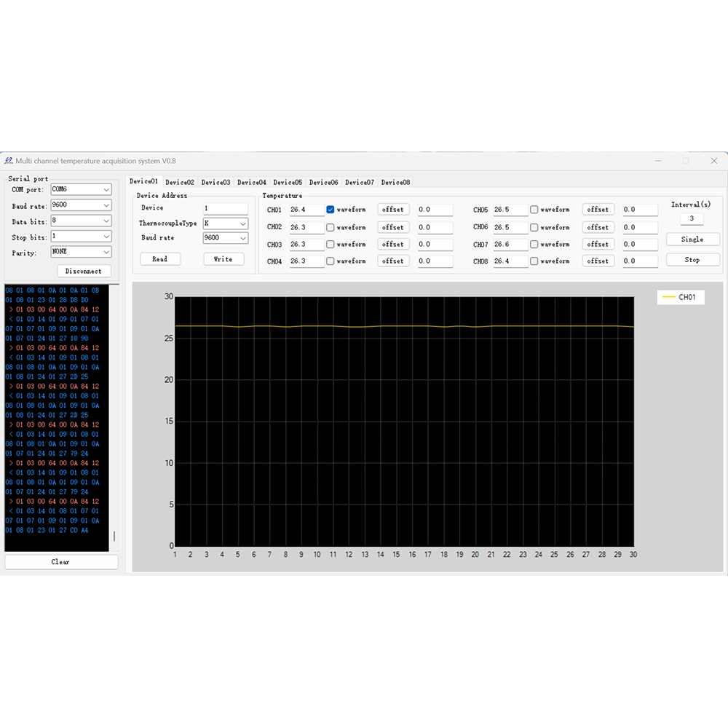The width and height of the screenshot is (728, 728).
Task: Open the Device08 tab
Action: pyautogui.click(x=395, y=182)
